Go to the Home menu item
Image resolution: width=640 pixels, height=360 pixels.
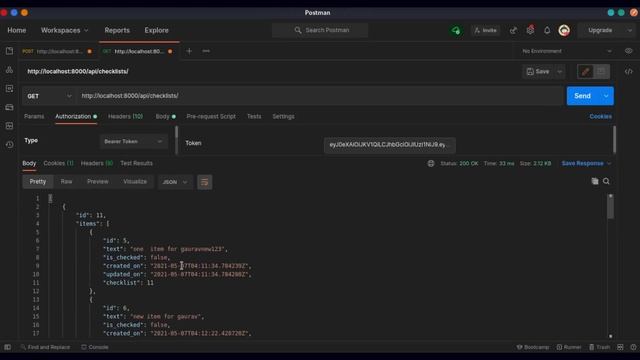click(x=17, y=30)
